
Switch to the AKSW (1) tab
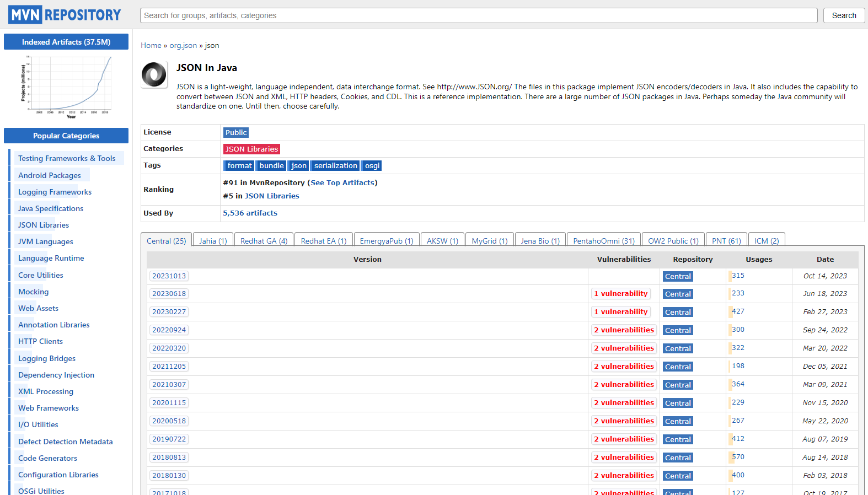[442, 240]
